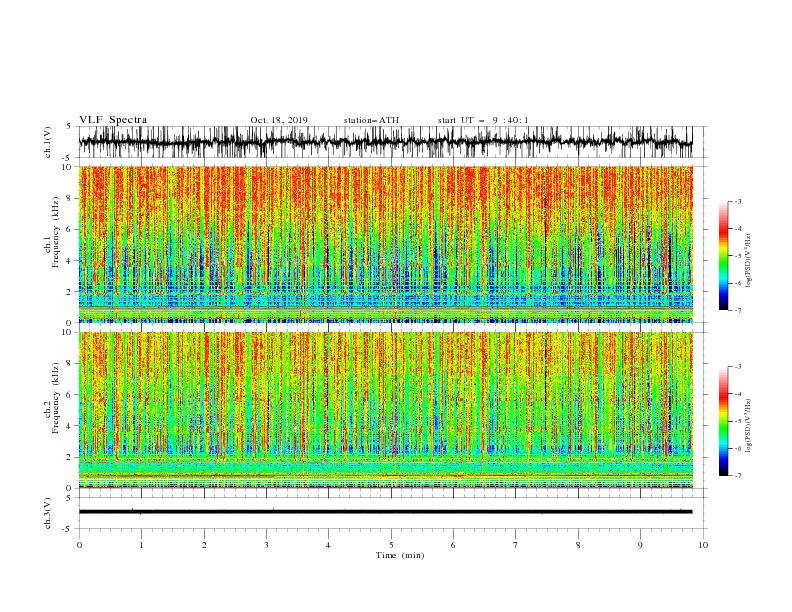Click time axis tick label "9"
Image resolution: width=792 pixels, height=612 pixels.
coord(640,545)
